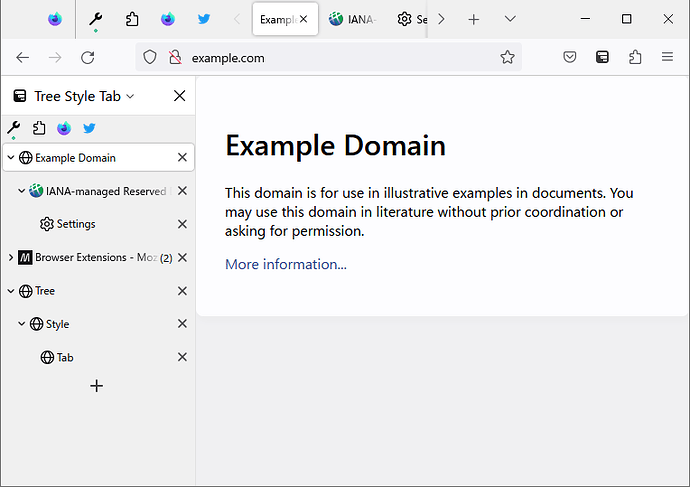Open the Save to Pocket button

(569, 58)
